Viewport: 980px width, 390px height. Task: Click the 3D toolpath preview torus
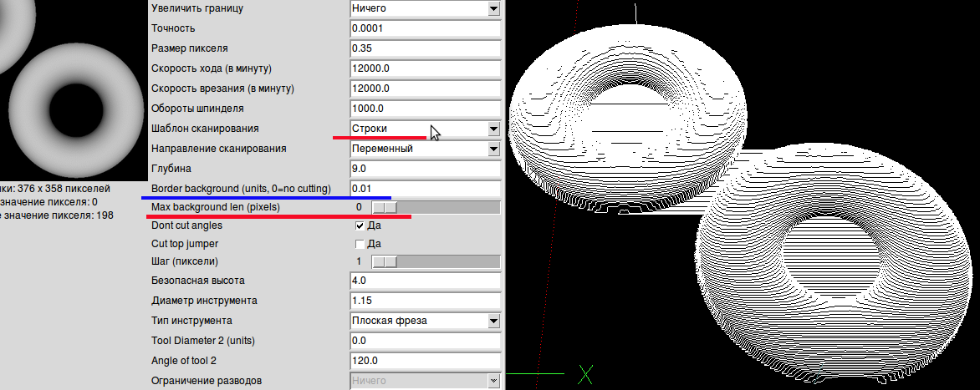(743, 194)
